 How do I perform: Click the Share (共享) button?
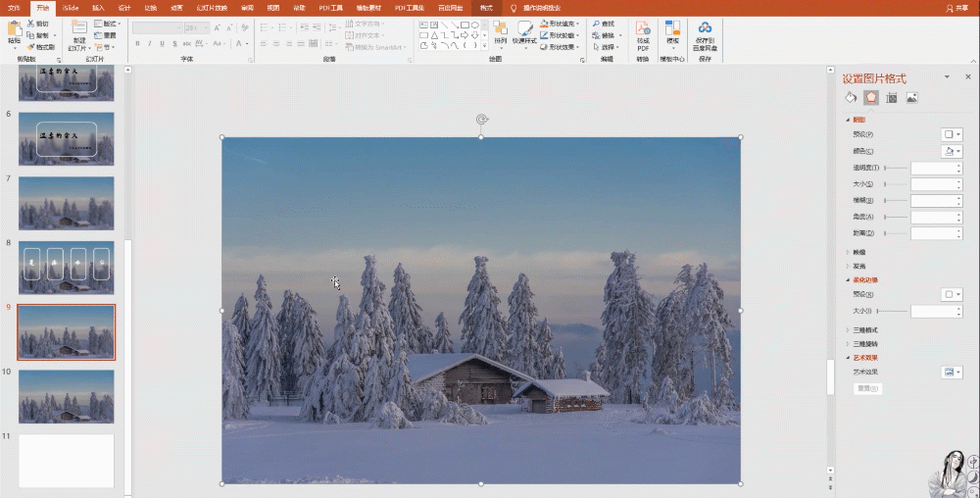click(x=956, y=8)
